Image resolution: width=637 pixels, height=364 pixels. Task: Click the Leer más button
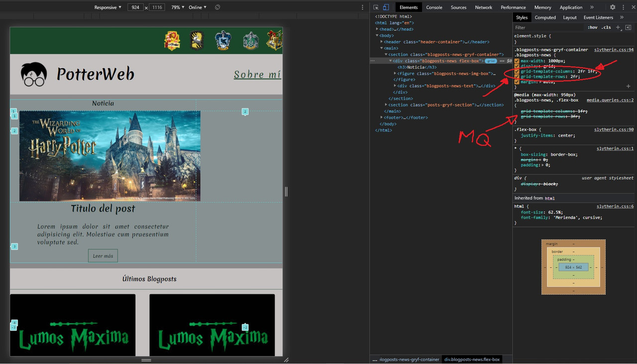[x=103, y=256]
